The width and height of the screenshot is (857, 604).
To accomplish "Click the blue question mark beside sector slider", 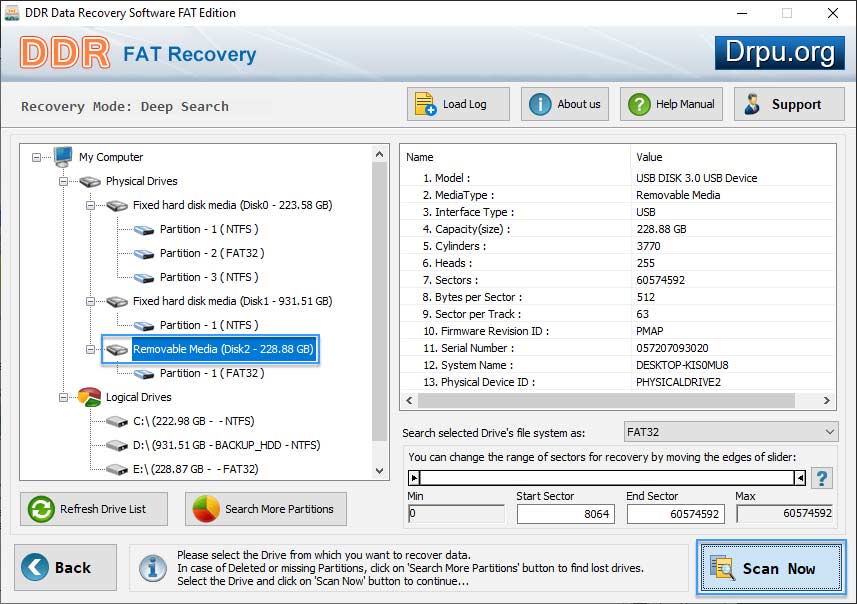I will [x=821, y=478].
